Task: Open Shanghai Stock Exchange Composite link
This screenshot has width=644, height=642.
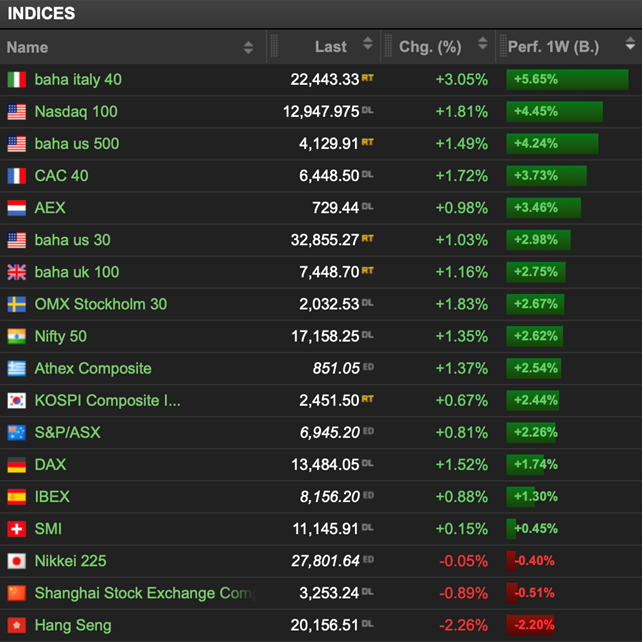Action: point(145,593)
